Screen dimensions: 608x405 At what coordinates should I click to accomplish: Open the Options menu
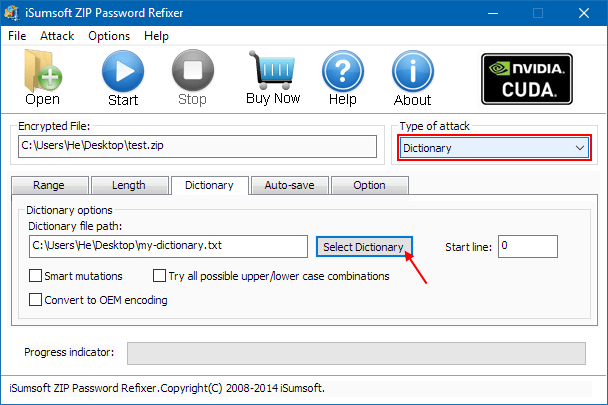[x=109, y=36]
